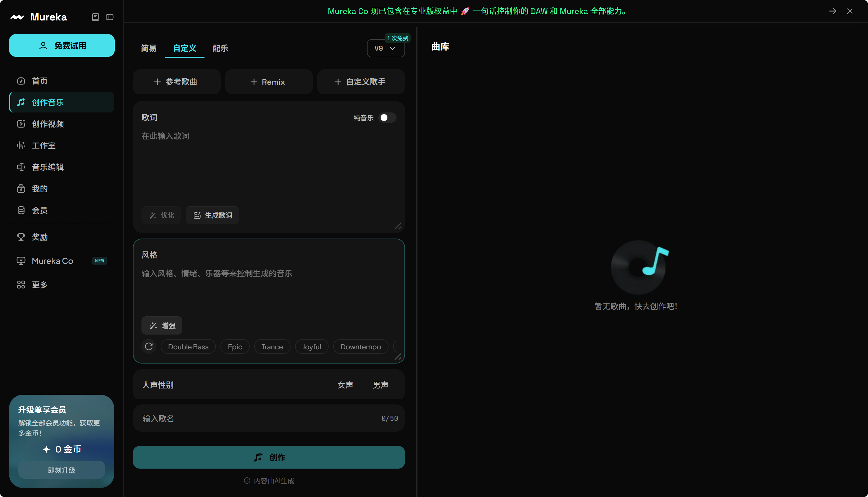Screen dimensions: 868x497
Task: Open 工作室 from the sidebar
Action: pyautogui.click(x=62, y=145)
